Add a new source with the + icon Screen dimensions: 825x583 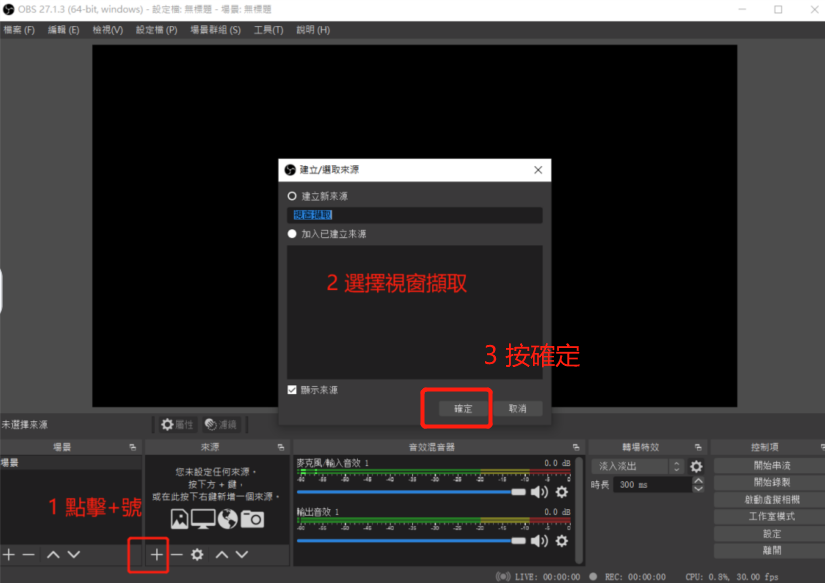(x=156, y=554)
